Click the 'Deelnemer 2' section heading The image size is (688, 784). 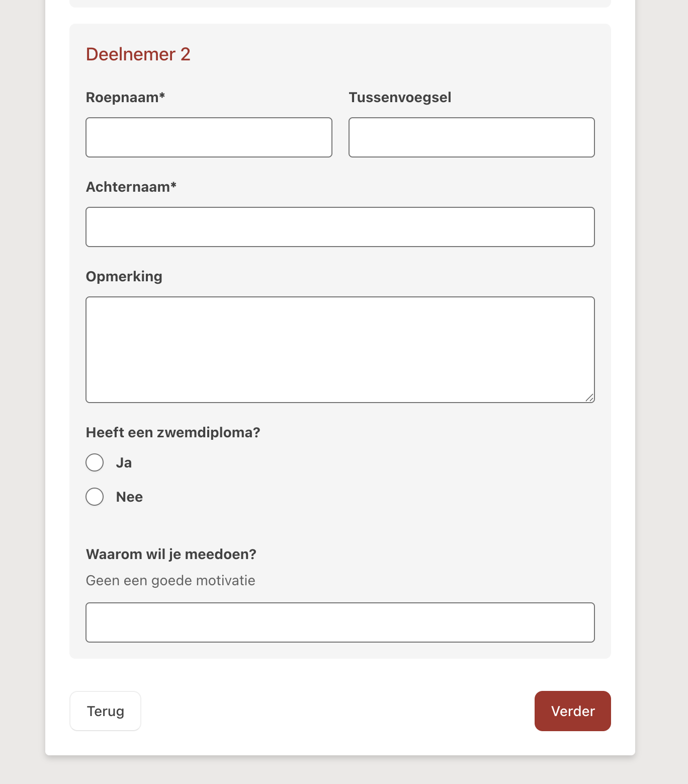(138, 54)
